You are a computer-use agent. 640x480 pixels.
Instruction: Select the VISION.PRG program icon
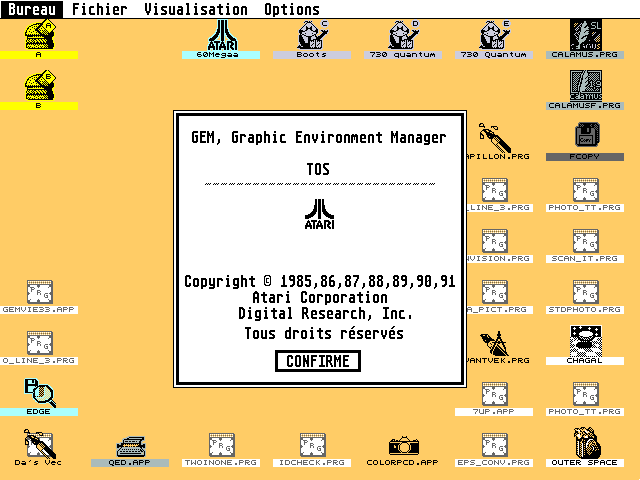point(495,241)
